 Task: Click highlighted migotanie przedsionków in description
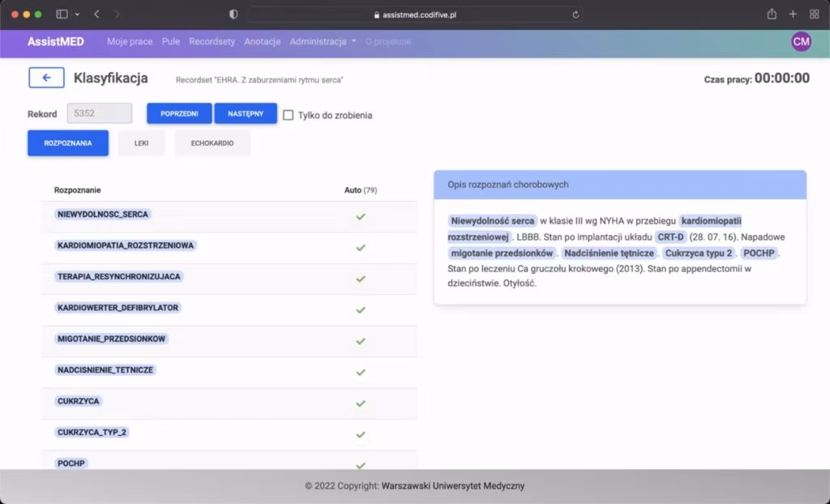point(502,253)
